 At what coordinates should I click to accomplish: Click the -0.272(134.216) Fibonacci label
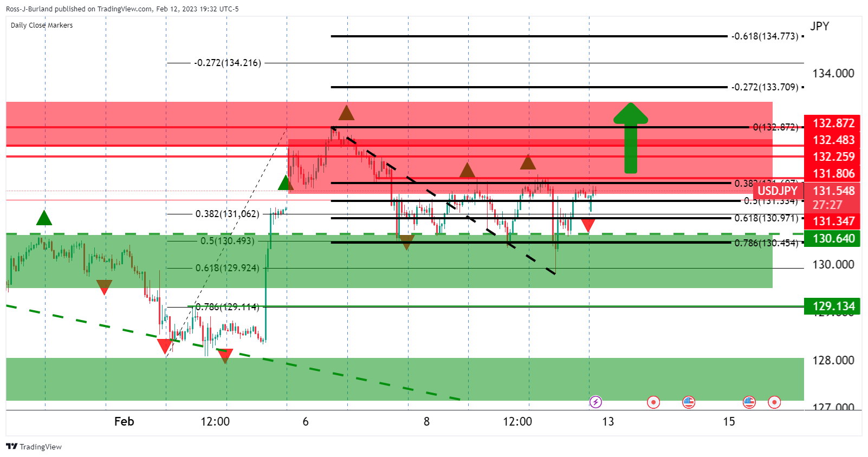coord(228,63)
